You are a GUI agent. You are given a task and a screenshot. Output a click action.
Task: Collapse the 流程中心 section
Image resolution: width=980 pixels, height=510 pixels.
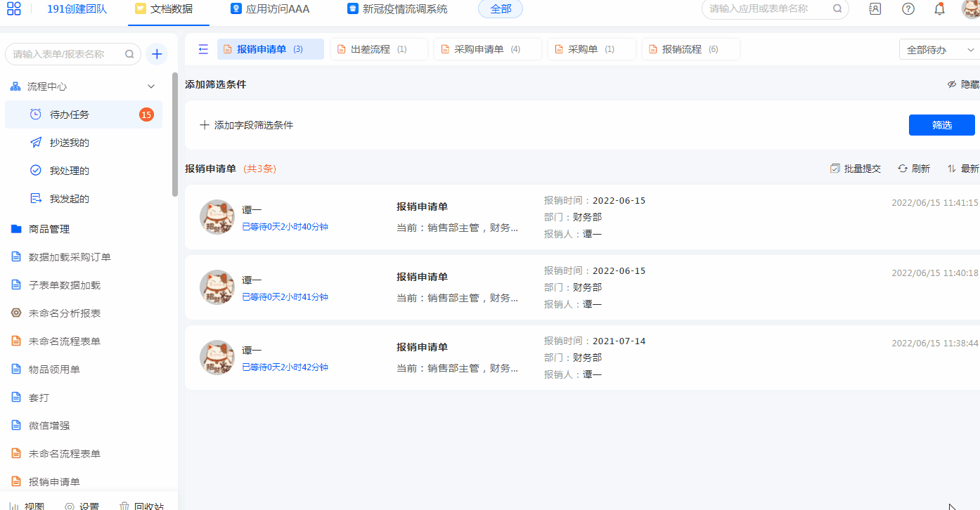tap(150, 86)
